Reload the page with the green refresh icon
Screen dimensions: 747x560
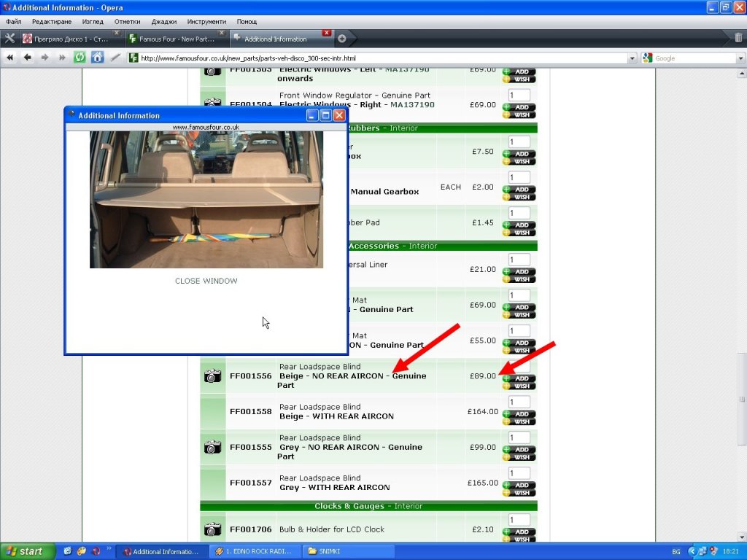click(80, 58)
